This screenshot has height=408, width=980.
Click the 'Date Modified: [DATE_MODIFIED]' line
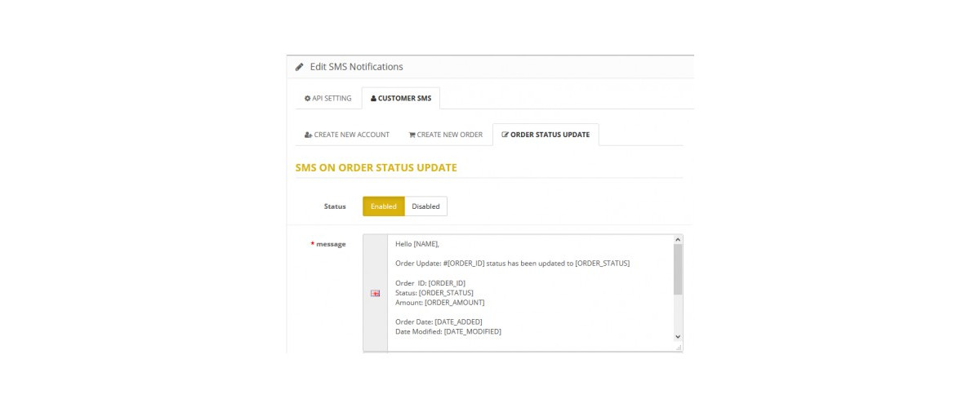[x=448, y=331]
